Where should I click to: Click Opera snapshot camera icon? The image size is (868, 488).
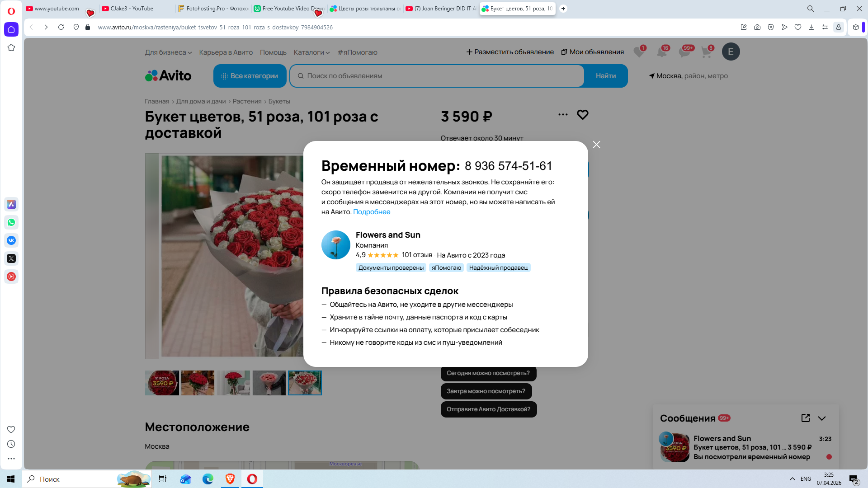pyautogui.click(x=757, y=27)
